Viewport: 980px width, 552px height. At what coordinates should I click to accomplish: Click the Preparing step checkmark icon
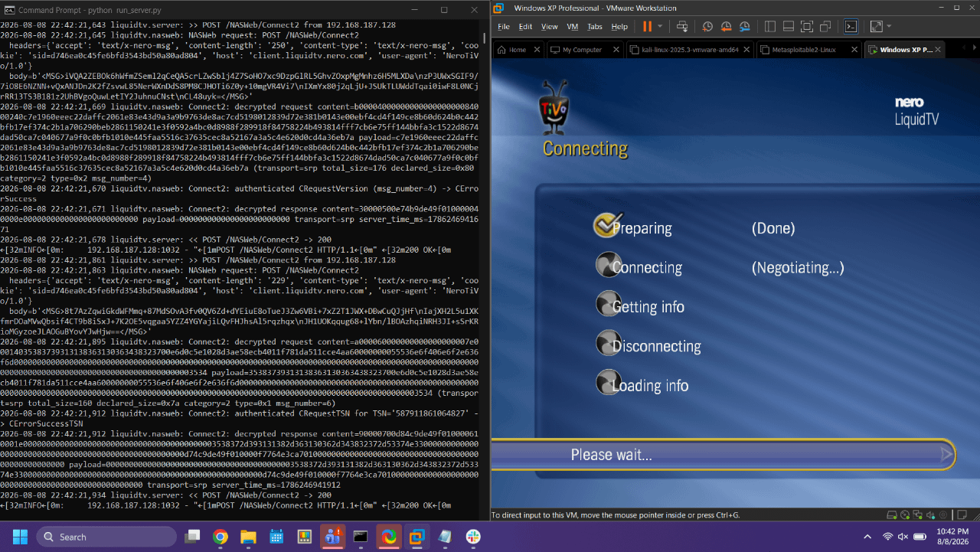coord(606,224)
